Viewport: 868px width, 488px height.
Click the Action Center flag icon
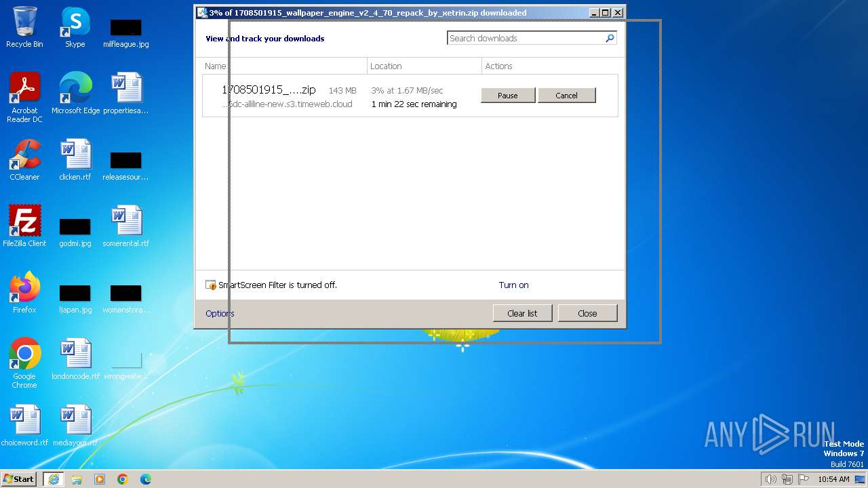coord(804,479)
